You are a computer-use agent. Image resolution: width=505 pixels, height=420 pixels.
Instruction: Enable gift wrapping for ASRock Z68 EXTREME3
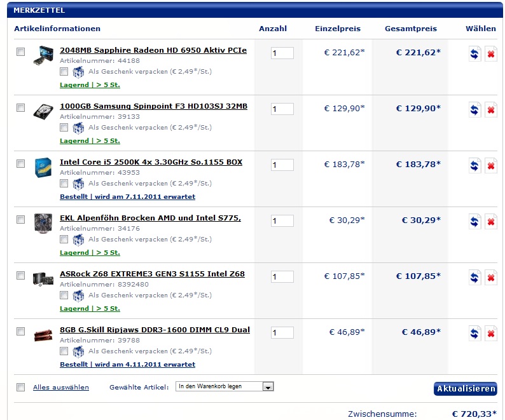click(x=64, y=295)
